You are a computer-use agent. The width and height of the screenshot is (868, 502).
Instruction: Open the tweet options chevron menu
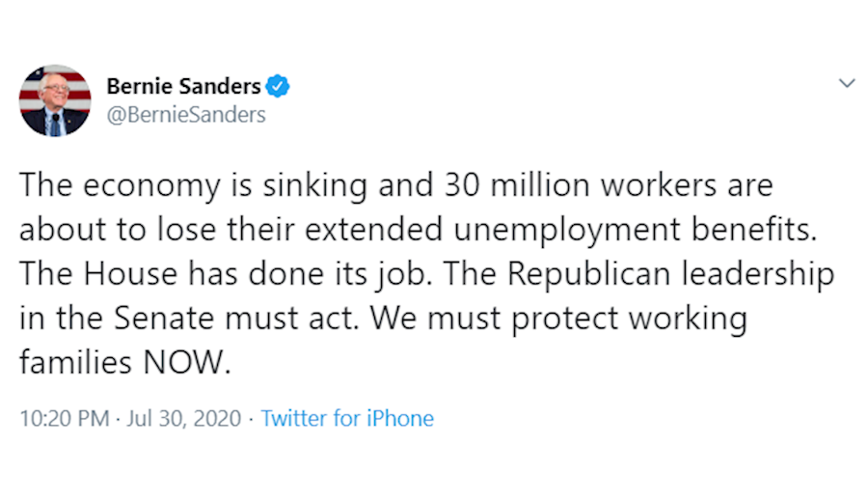(847, 84)
